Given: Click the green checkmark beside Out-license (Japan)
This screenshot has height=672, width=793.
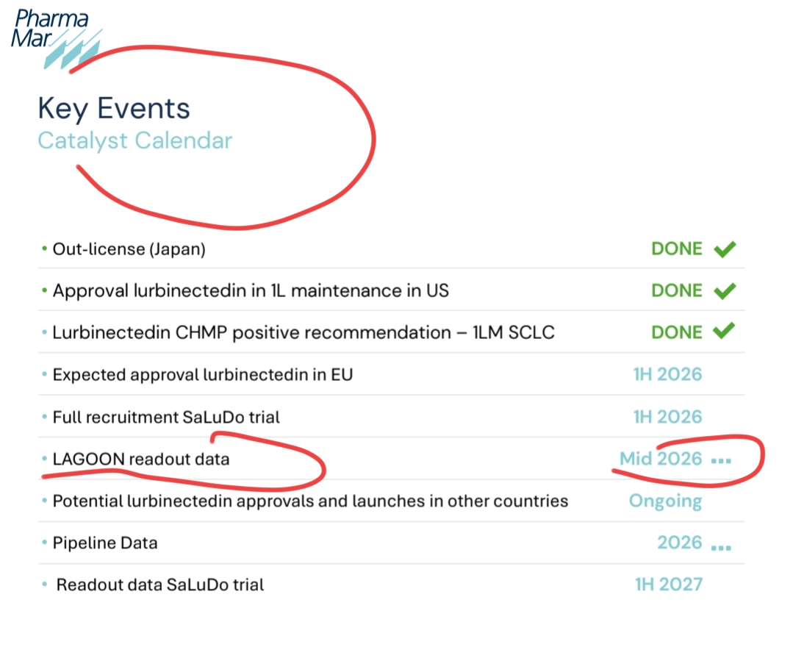Looking at the screenshot, I should [x=725, y=249].
